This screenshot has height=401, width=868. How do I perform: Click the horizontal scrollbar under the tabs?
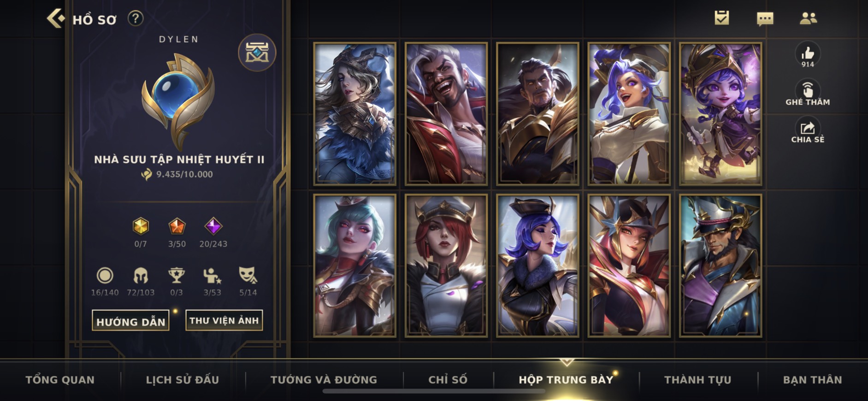pos(434,391)
